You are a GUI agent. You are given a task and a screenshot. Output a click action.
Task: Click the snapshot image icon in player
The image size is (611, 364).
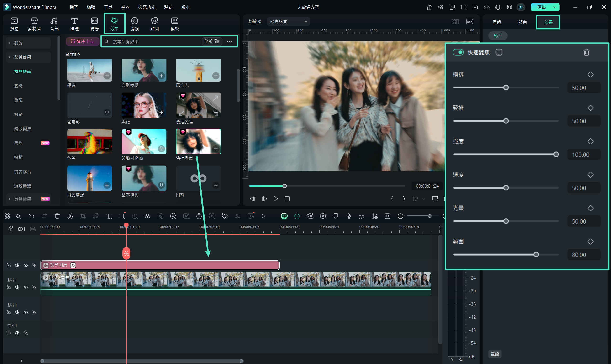click(x=469, y=22)
